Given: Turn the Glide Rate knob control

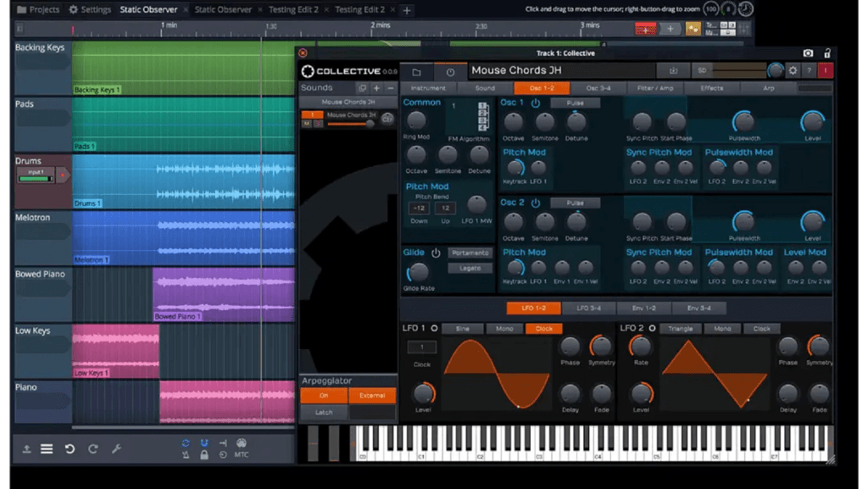Looking at the screenshot, I should [419, 271].
